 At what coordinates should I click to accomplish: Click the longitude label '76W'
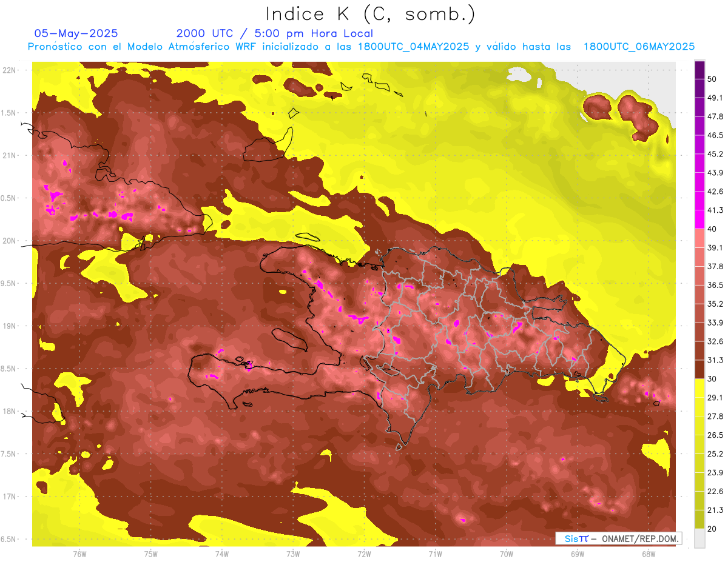[79, 554]
